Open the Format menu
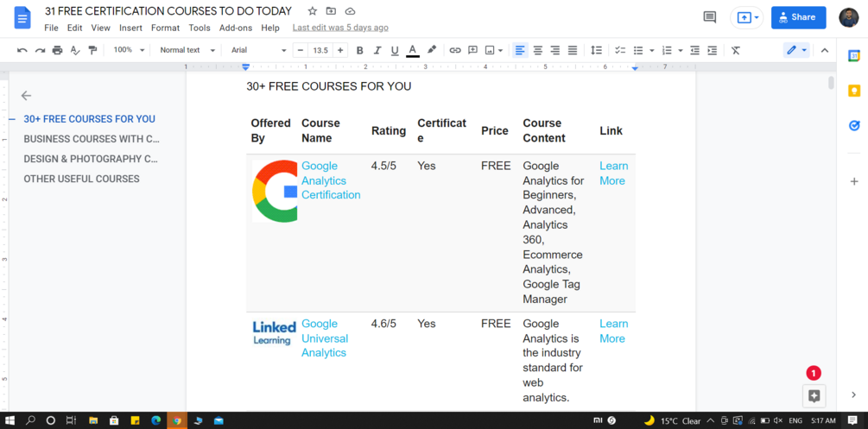This screenshot has width=868, height=429. (165, 28)
